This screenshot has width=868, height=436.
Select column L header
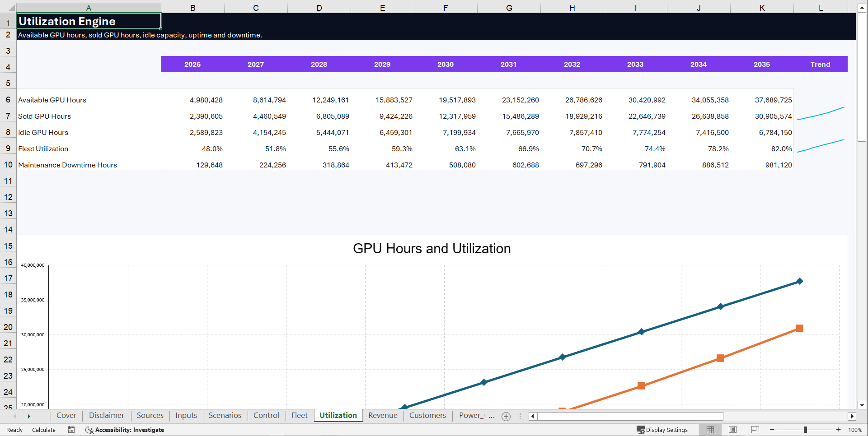tap(821, 8)
